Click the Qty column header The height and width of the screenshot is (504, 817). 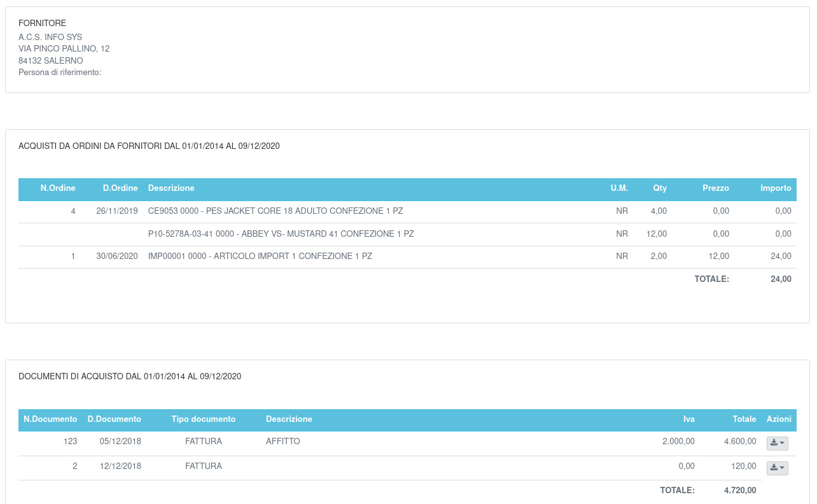[660, 188]
